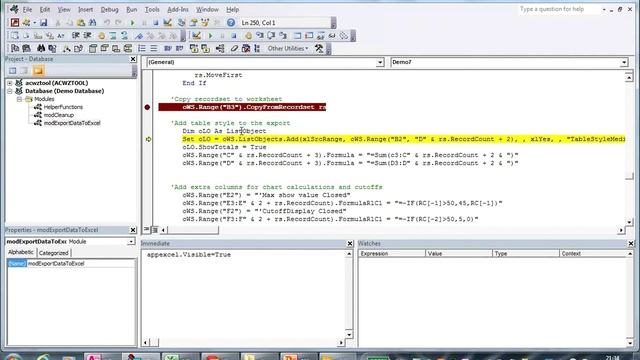640x360 pixels.
Task: Click Reset stop square in Debug toolbar
Action: [x=233, y=36]
